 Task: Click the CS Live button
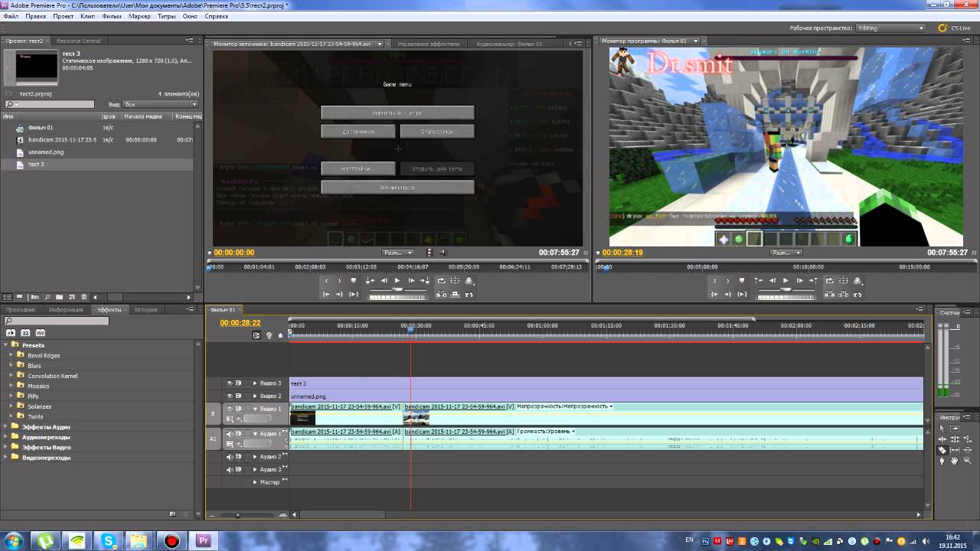[x=955, y=28]
